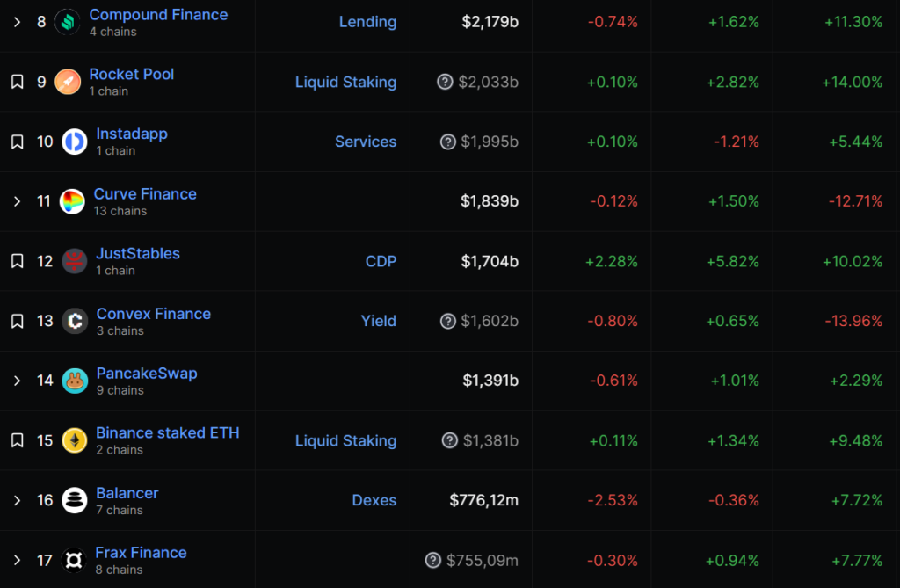Image resolution: width=900 pixels, height=588 pixels.
Task: Open the Dexes category link
Action: click(x=374, y=500)
